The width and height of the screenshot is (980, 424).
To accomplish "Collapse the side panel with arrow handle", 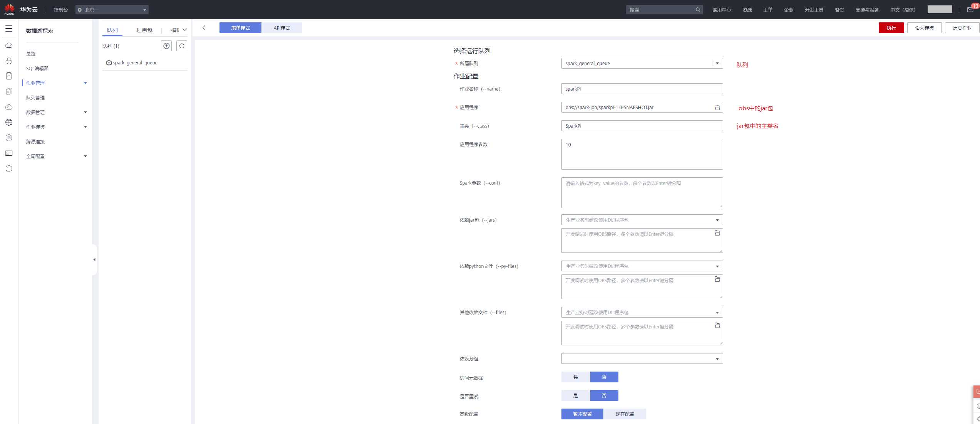I will (94, 259).
